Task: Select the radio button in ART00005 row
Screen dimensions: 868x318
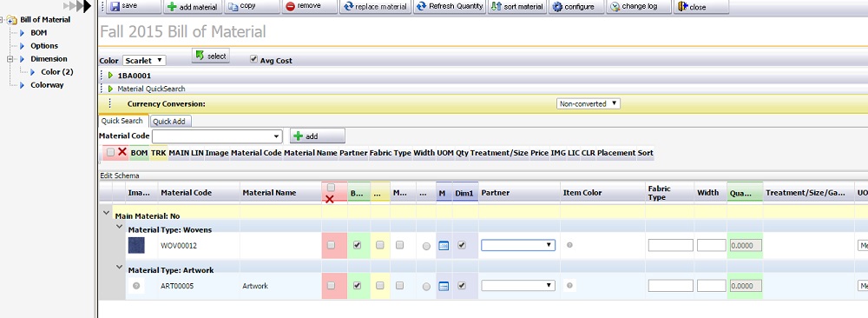Action: point(426,287)
